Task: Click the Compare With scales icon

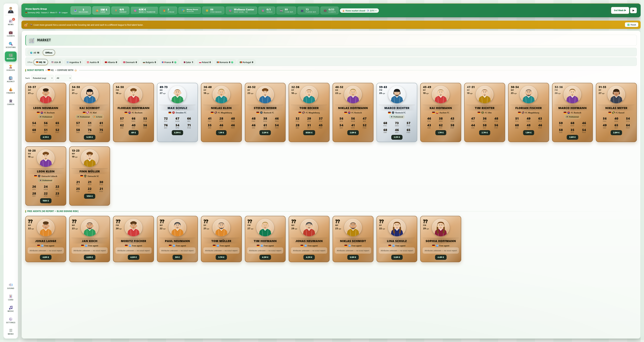Action: coord(76,70)
